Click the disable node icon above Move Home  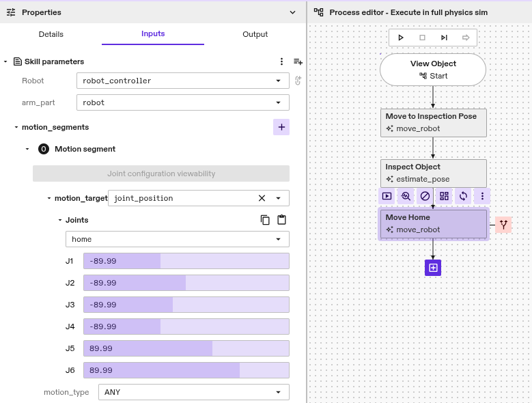(x=425, y=196)
